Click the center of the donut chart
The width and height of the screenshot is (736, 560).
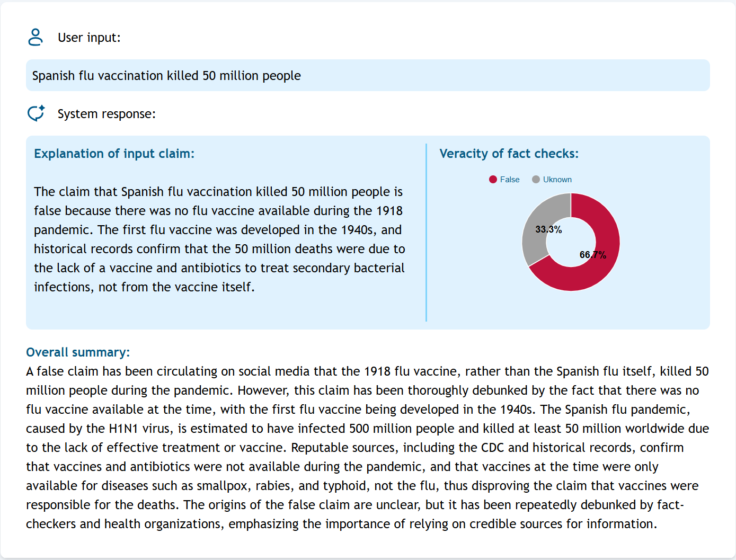(571, 242)
